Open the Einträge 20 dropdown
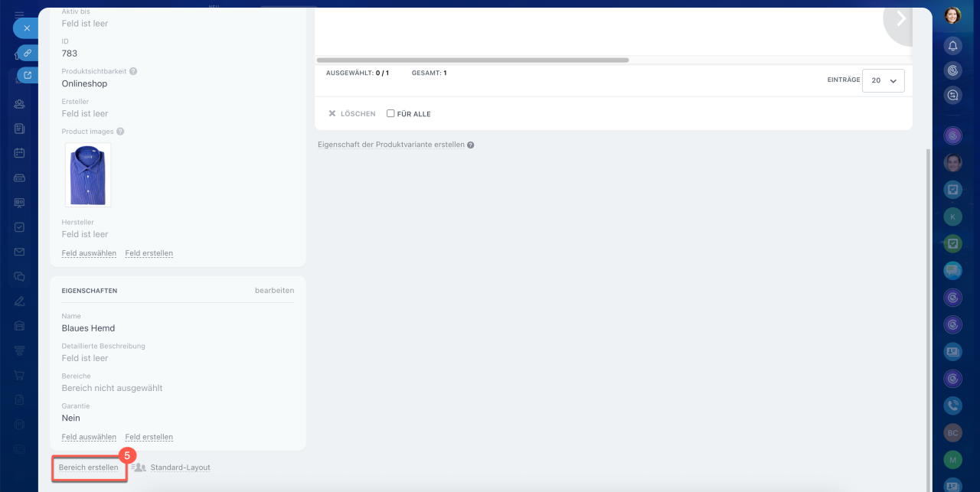 pyautogui.click(x=884, y=80)
